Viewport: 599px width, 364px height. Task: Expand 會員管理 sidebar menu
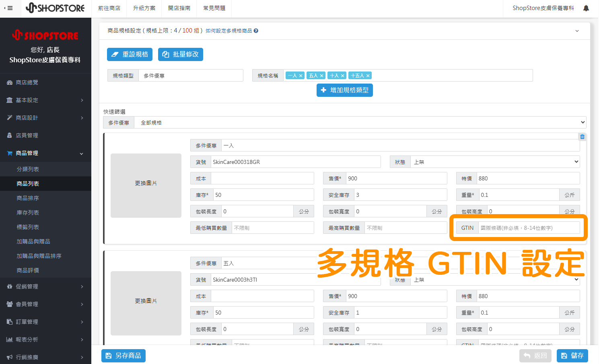click(45, 304)
